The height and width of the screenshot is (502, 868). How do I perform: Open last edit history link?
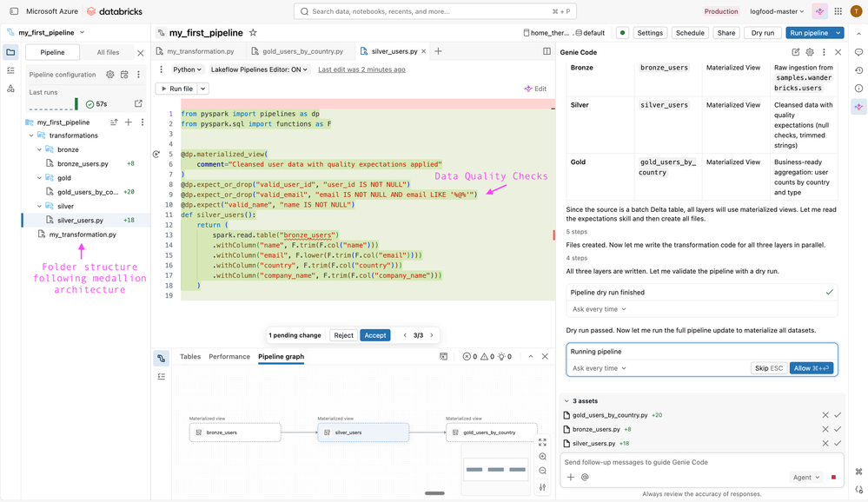pyautogui.click(x=361, y=69)
